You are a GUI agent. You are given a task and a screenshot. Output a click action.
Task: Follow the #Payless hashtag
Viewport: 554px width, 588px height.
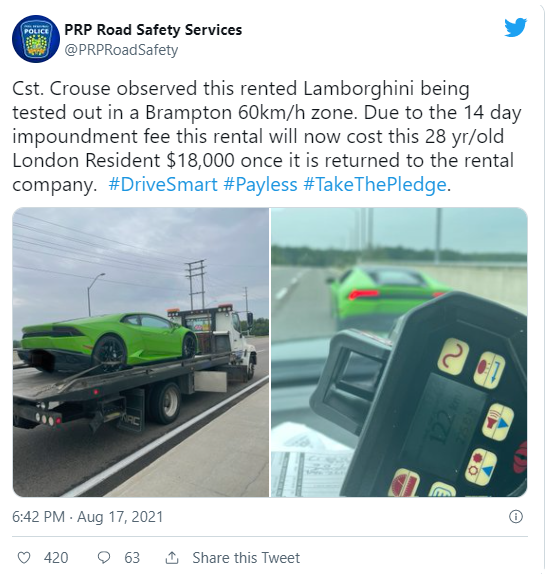tap(260, 184)
